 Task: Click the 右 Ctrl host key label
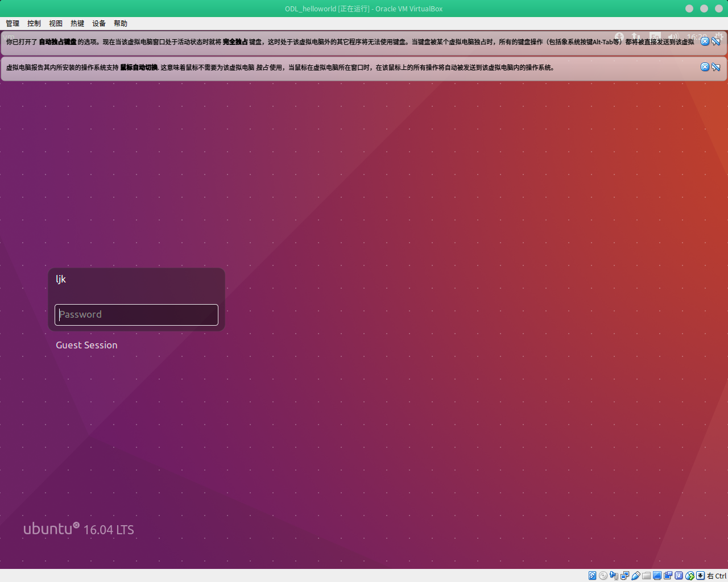coord(717,576)
